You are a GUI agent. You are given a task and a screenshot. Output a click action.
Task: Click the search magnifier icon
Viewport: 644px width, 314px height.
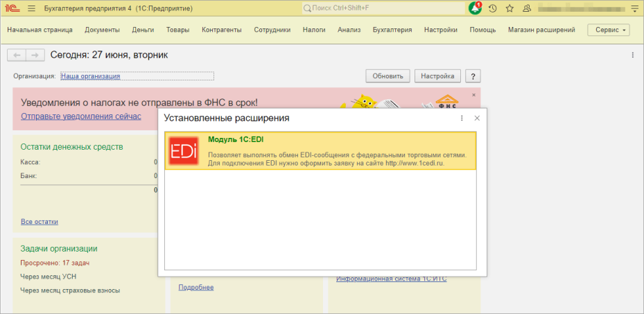click(x=307, y=8)
